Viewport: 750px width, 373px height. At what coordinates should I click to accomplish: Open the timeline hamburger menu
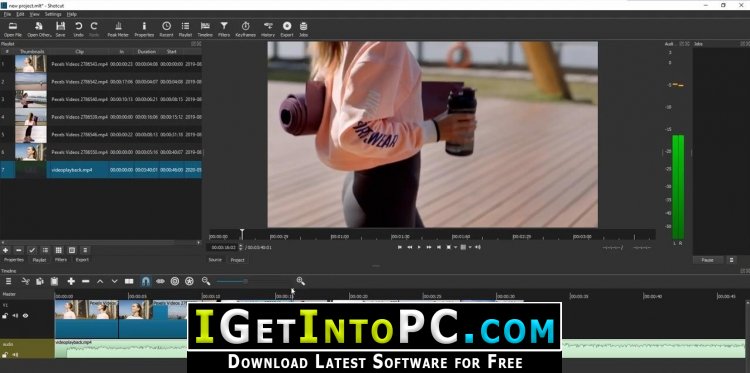[8, 281]
